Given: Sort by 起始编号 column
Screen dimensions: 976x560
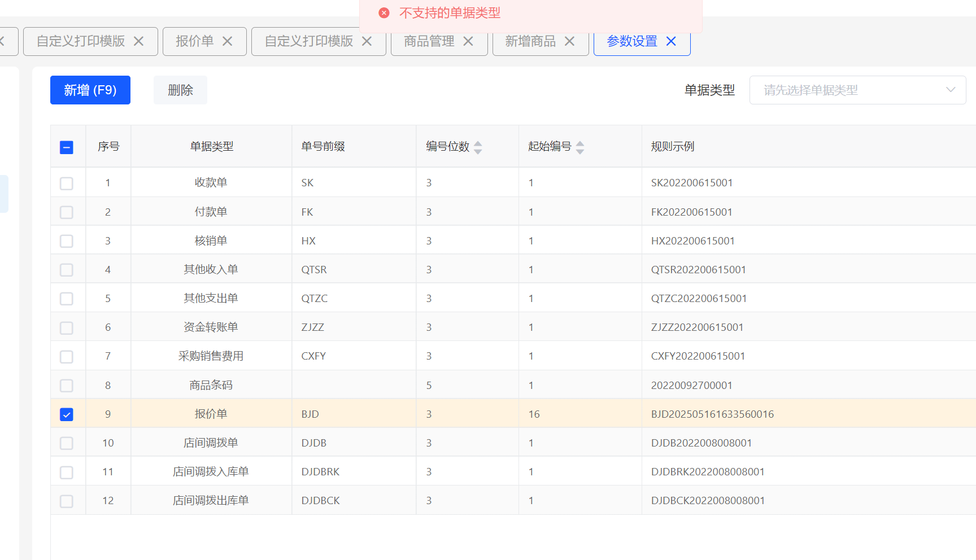Looking at the screenshot, I should pos(579,147).
